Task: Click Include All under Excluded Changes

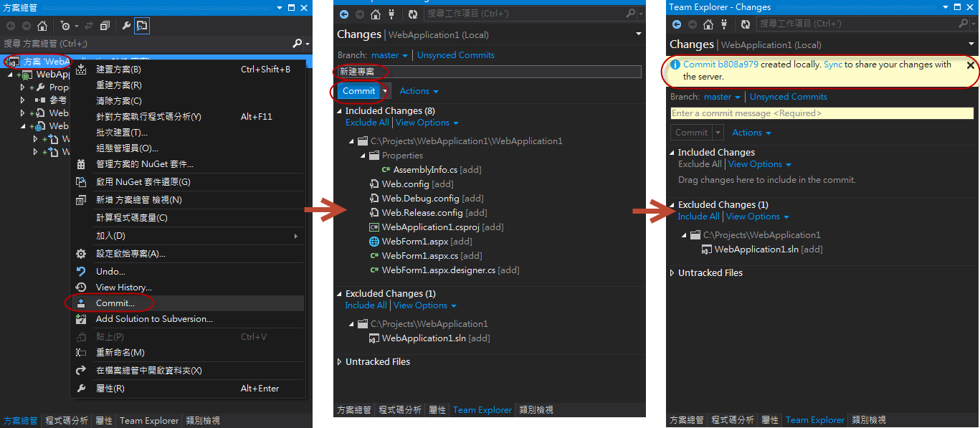Action: [366, 305]
